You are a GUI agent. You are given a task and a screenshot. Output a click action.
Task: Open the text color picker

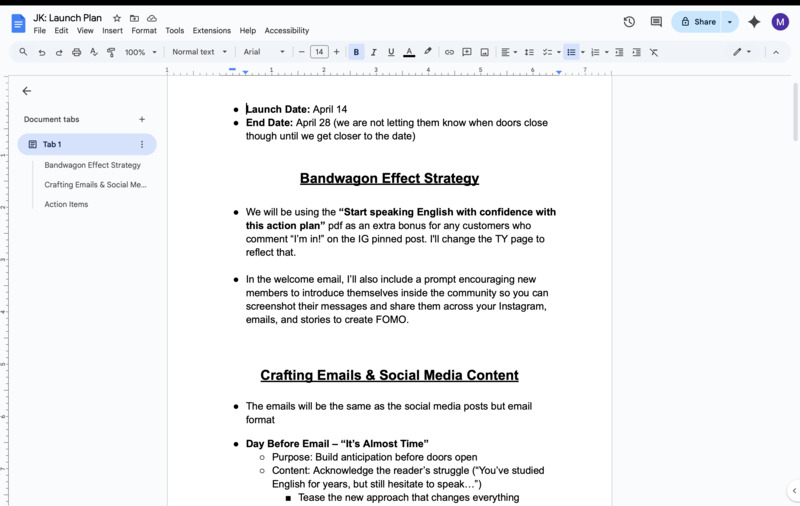(409, 52)
